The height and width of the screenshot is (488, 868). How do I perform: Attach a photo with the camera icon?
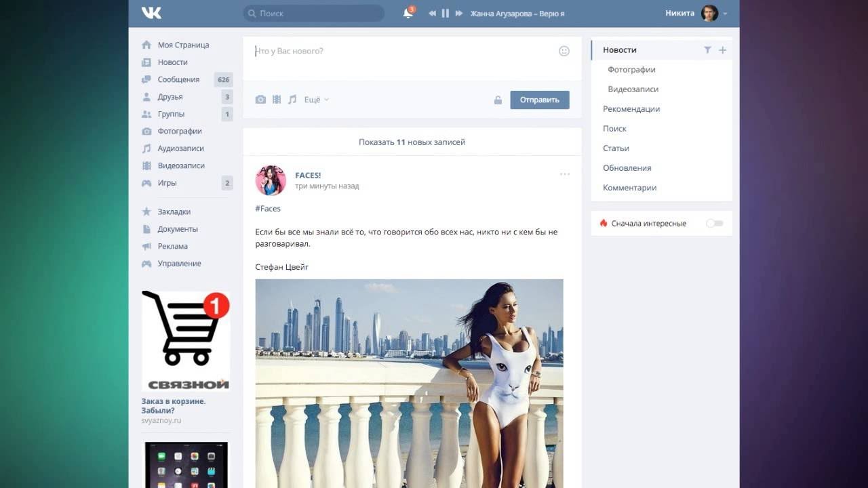pyautogui.click(x=260, y=100)
